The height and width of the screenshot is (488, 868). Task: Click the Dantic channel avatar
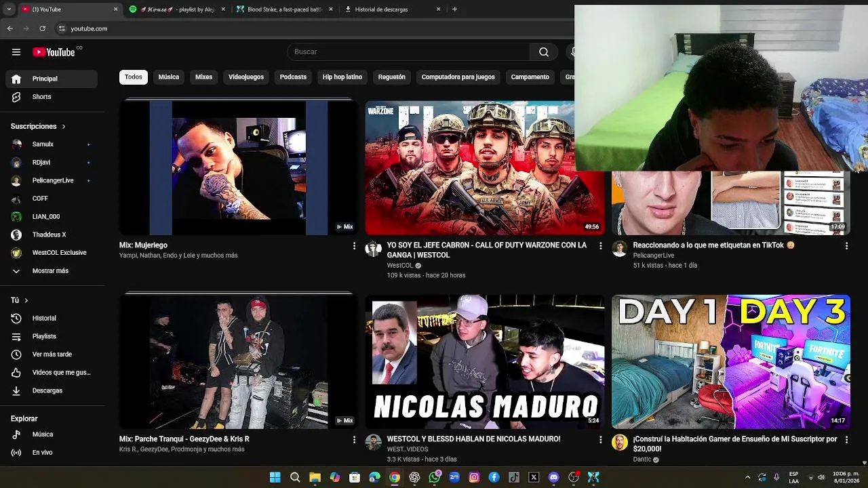(x=619, y=443)
